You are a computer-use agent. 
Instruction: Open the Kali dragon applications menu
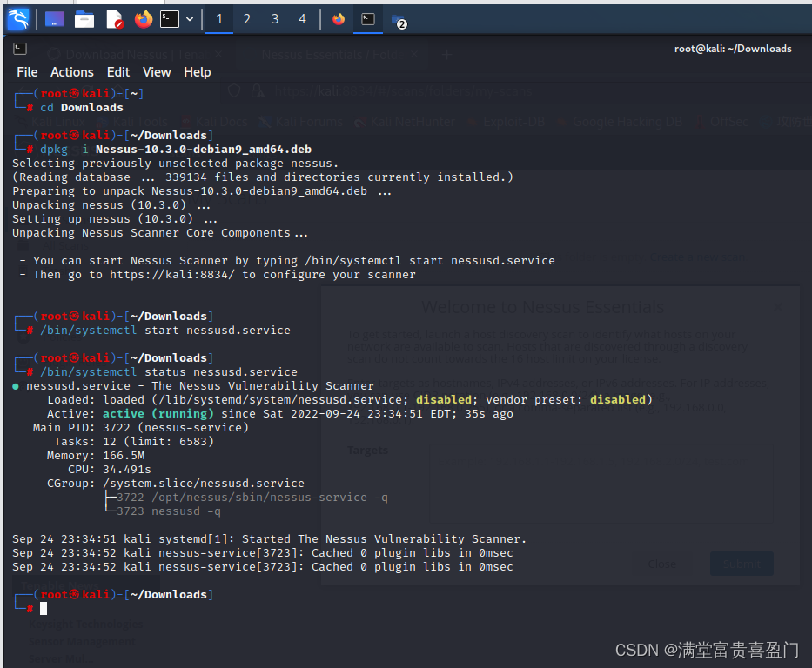tap(18, 19)
